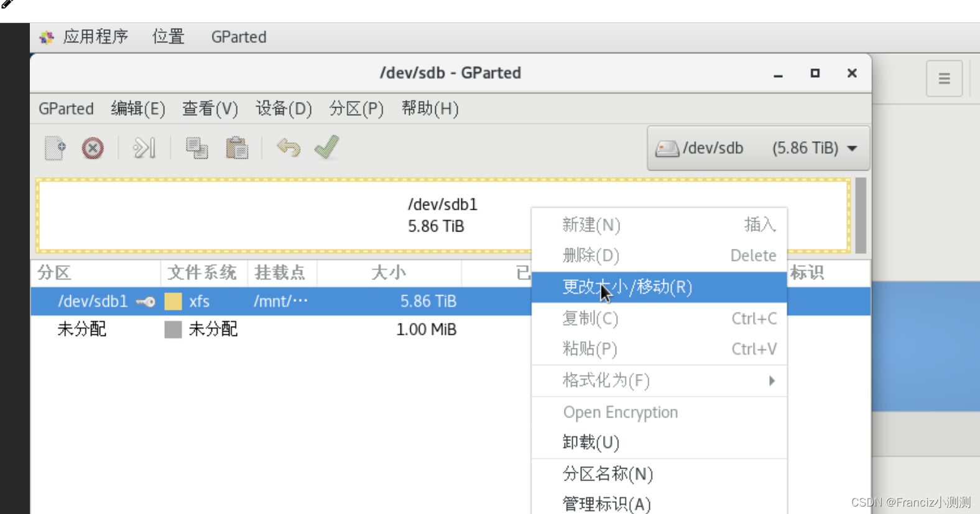Click the yellow xfs filesystem color swatch
Image resolution: width=980 pixels, height=514 pixels.
tap(173, 302)
